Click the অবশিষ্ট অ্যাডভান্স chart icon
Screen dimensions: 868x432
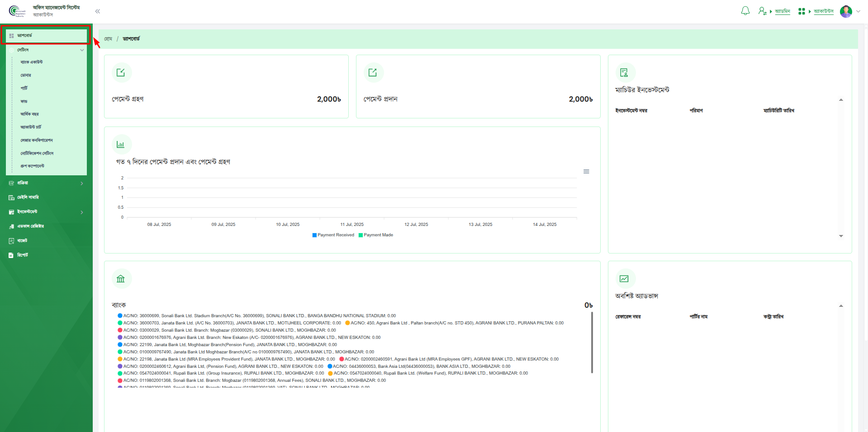pos(624,279)
